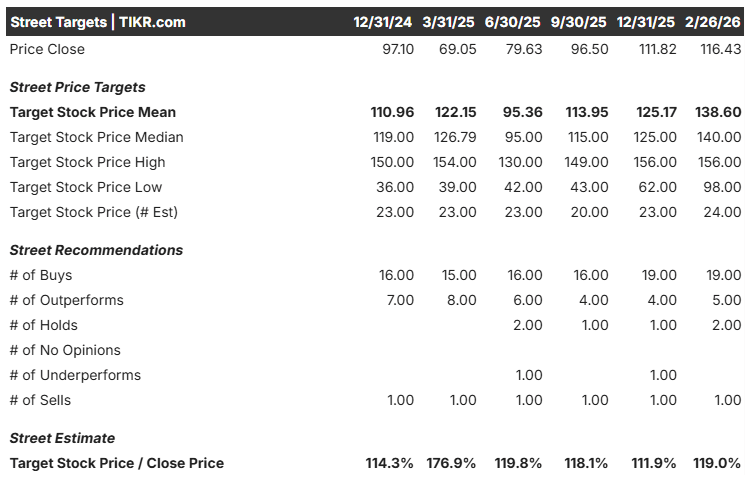This screenshot has width=745, height=481.
Task: Click the # of Buys row label
Action: pyautogui.click(x=41, y=275)
